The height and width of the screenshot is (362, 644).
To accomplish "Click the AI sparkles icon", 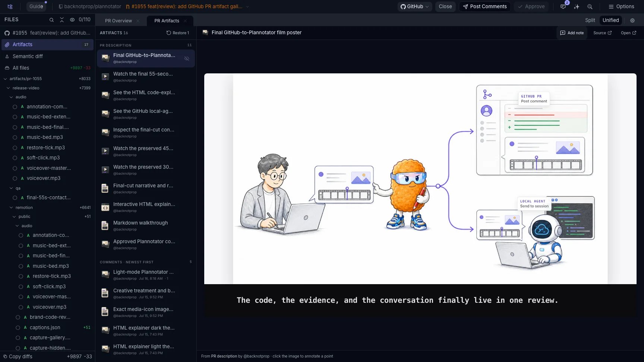I will 577,6.
